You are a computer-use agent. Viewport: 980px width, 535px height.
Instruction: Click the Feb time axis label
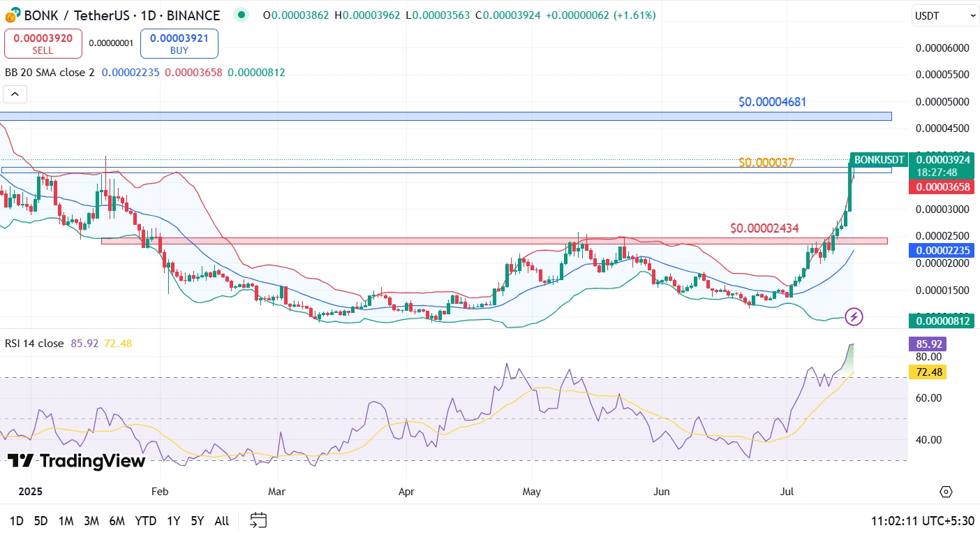pyautogui.click(x=160, y=492)
